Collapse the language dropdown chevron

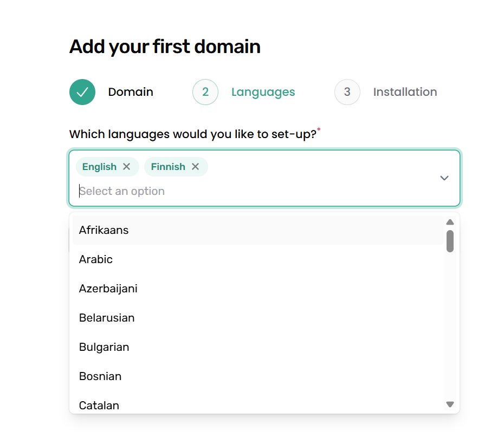coord(444,178)
